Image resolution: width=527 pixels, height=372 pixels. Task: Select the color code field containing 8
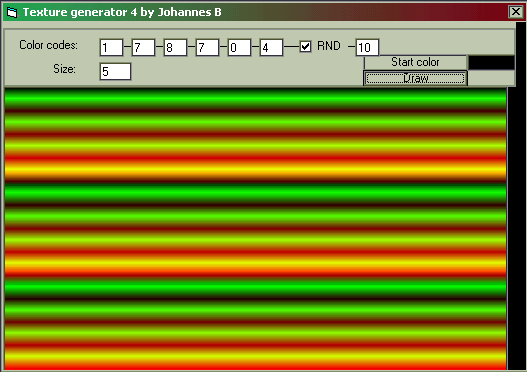175,47
